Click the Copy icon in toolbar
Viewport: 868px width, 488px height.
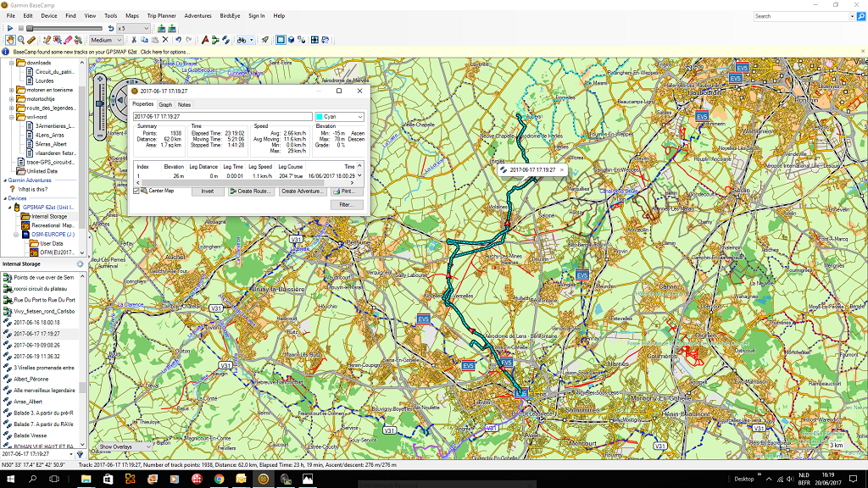[x=144, y=40]
